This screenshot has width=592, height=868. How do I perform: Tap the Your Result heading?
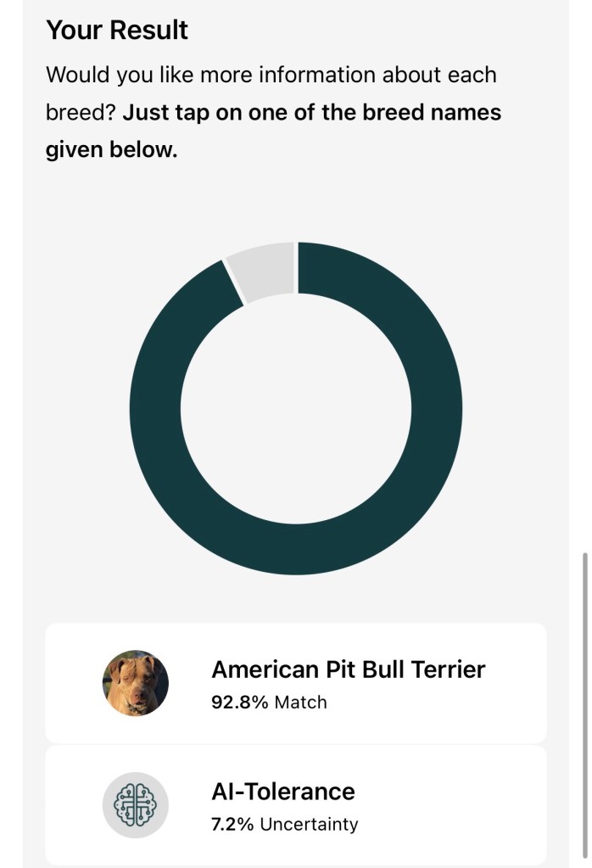tap(117, 31)
